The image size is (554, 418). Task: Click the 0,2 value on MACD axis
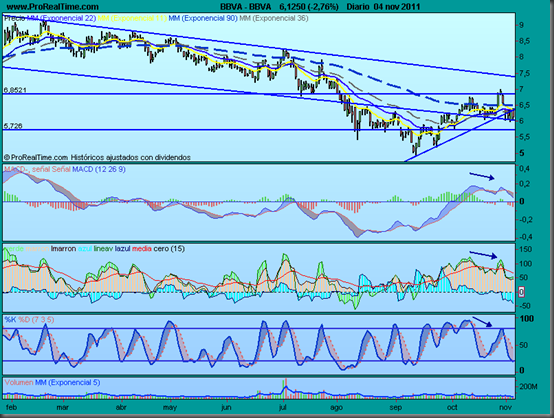(x=524, y=184)
